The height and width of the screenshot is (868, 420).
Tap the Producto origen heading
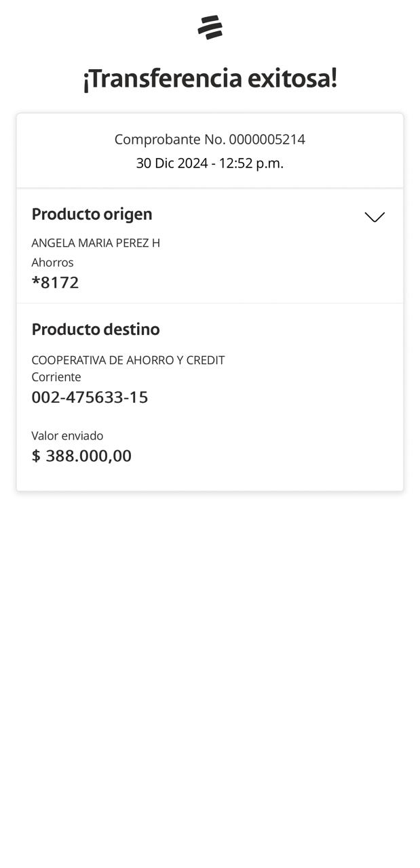click(92, 214)
